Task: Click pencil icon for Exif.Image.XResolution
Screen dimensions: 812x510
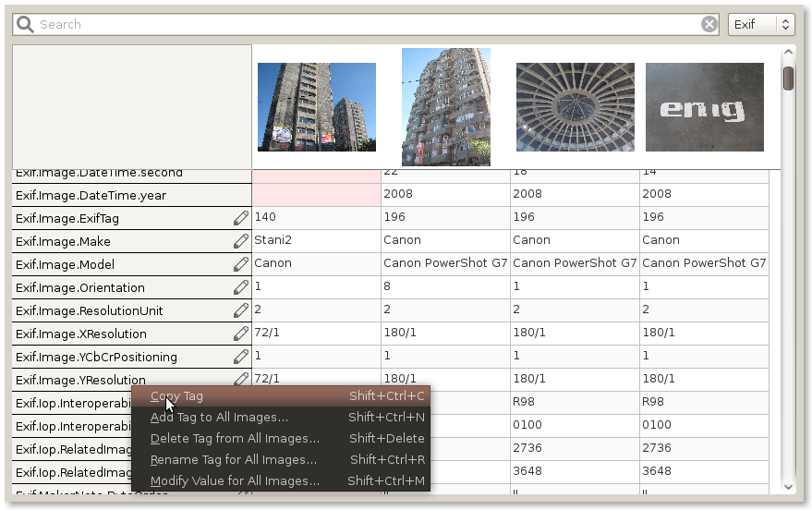Action: (241, 334)
